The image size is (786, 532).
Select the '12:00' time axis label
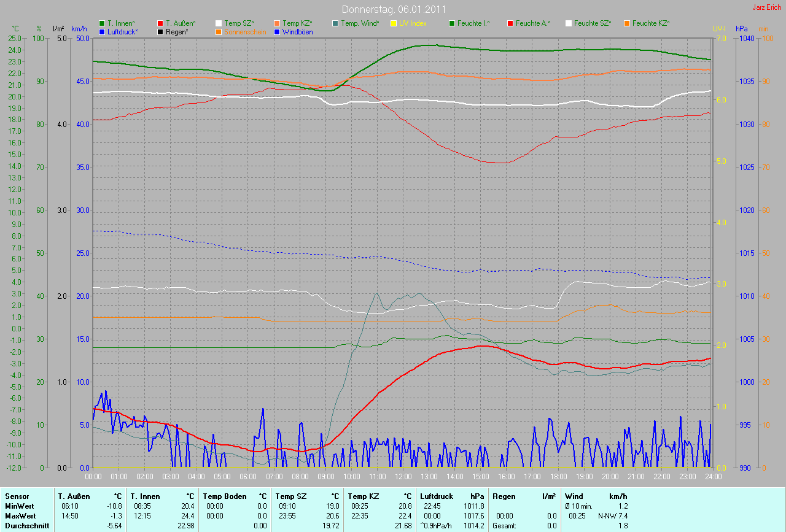[x=403, y=477]
